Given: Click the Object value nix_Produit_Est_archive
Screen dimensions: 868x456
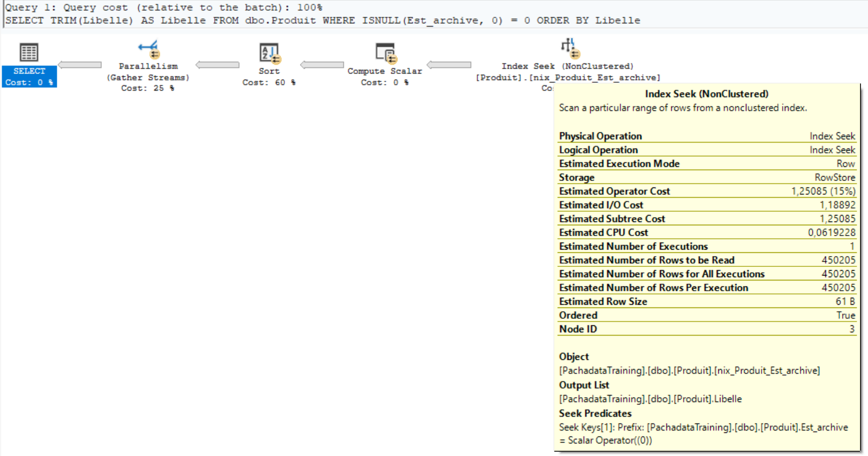Looking at the screenshot, I should [x=690, y=371].
